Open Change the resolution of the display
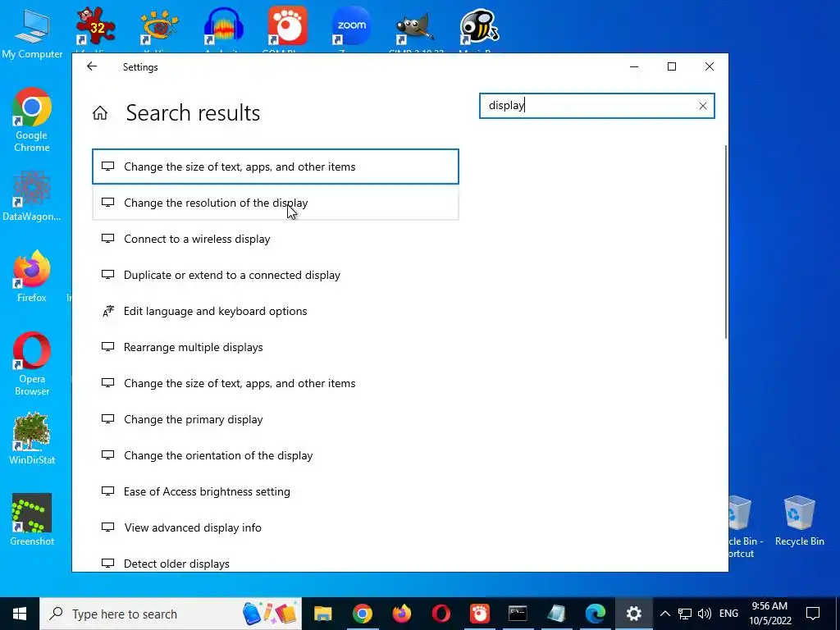Screen dimensions: 840x630 (x=276, y=203)
